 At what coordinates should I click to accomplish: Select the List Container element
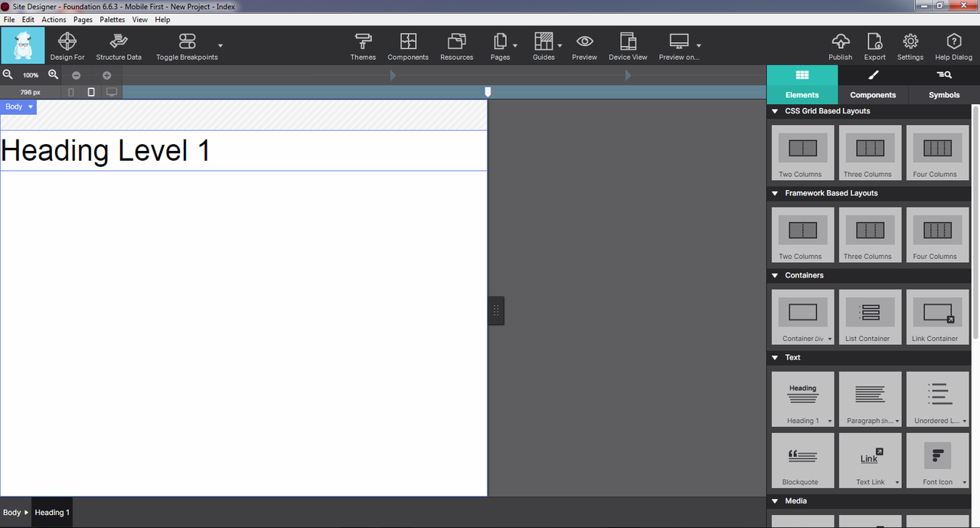pyautogui.click(x=870, y=316)
